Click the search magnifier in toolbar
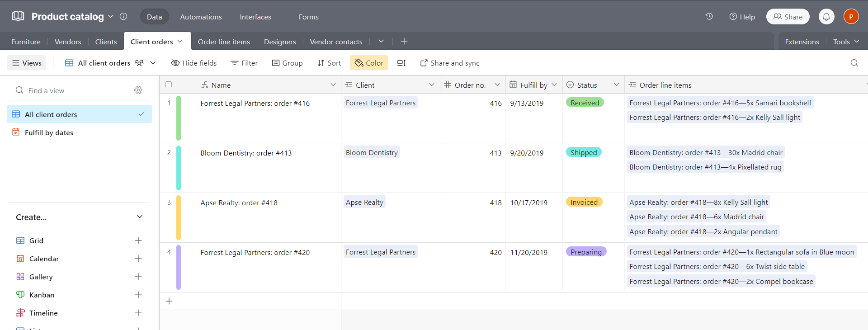The image size is (868, 330). pyautogui.click(x=854, y=63)
